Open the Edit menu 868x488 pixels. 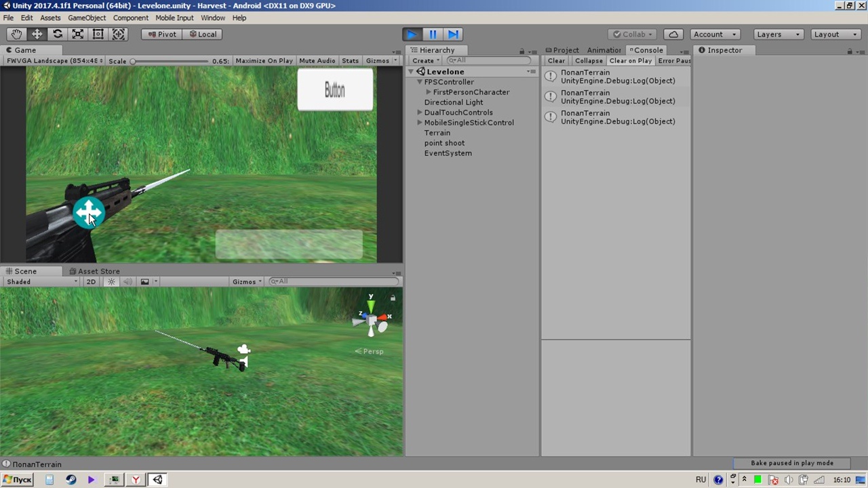click(x=26, y=18)
